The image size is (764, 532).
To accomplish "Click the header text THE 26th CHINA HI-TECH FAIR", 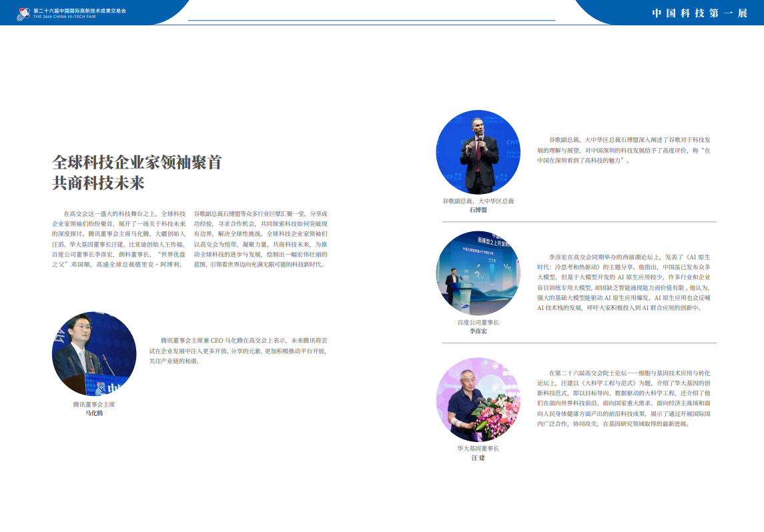I will pos(64,17).
